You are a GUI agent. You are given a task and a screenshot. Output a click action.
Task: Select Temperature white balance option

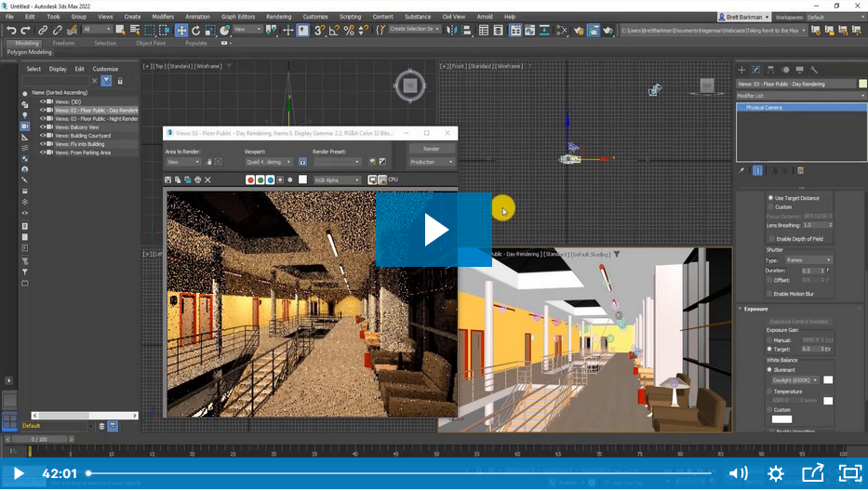(x=769, y=391)
